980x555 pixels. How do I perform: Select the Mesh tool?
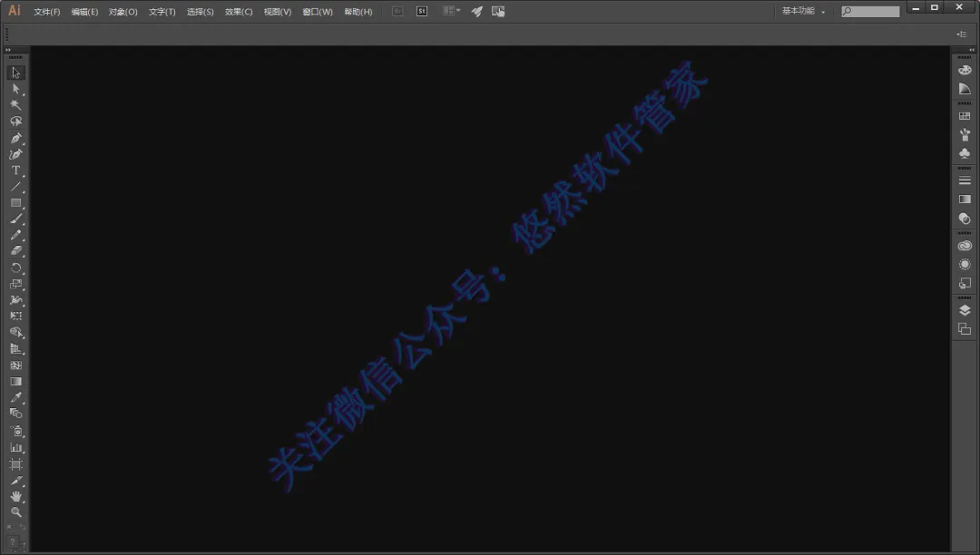(x=15, y=365)
